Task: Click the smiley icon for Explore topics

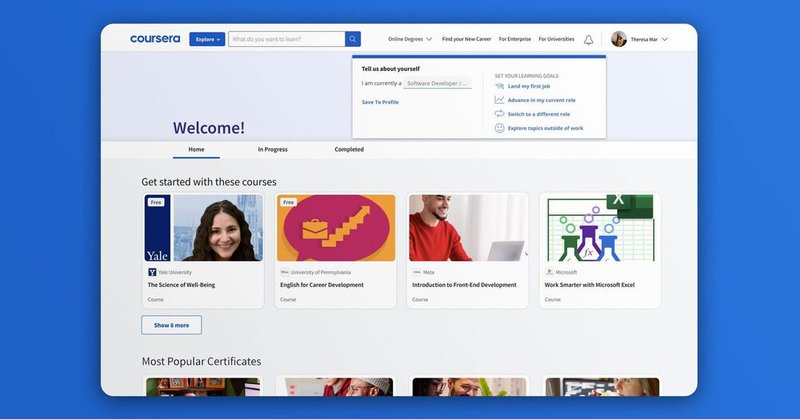Action: click(499, 128)
